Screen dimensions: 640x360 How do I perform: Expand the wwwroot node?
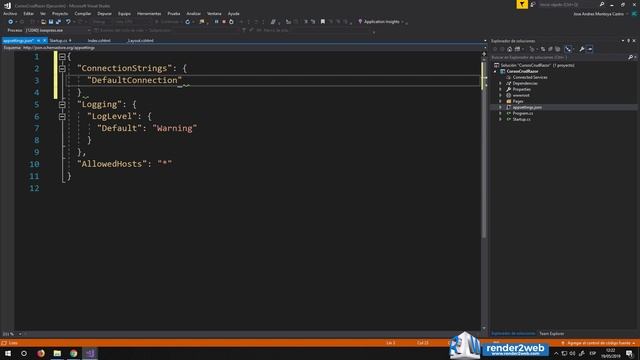click(500, 96)
